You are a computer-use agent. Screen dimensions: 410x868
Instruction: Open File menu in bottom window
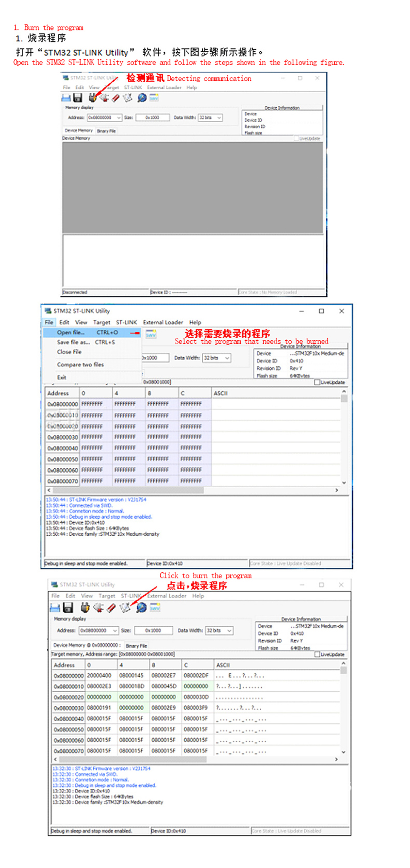(x=55, y=595)
